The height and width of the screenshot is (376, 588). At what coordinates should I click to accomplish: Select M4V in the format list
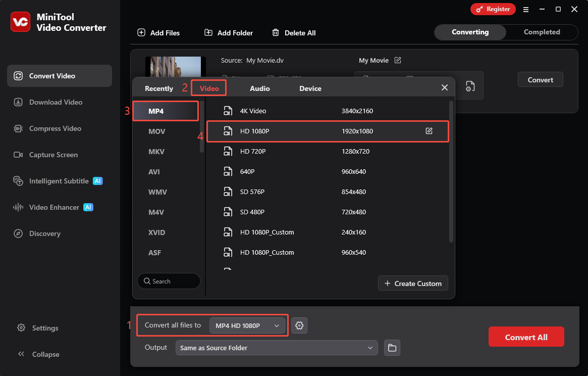(x=166, y=213)
